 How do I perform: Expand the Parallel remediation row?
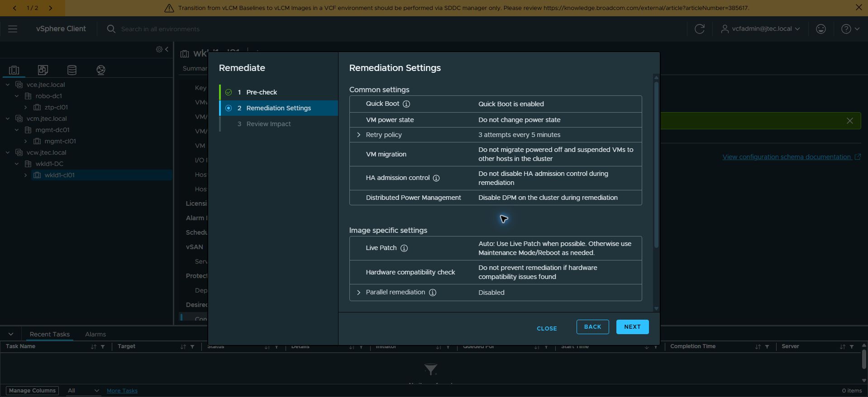coord(359,293)
